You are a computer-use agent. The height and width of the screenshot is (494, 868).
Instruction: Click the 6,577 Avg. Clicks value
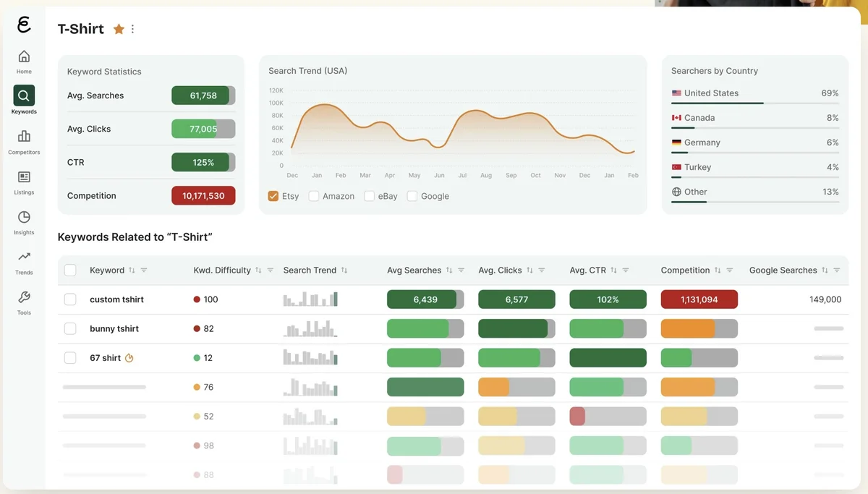(516, 299)
